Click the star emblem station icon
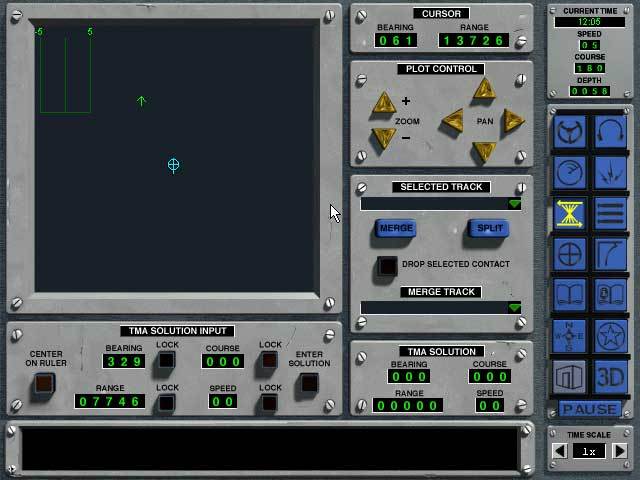The image size is (640, 480). tap(610, 336)
